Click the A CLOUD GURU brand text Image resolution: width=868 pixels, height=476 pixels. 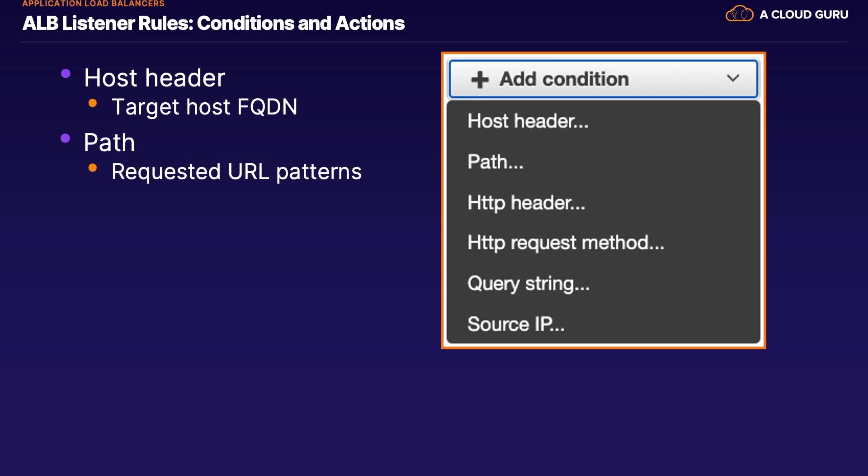pos(804,14)
